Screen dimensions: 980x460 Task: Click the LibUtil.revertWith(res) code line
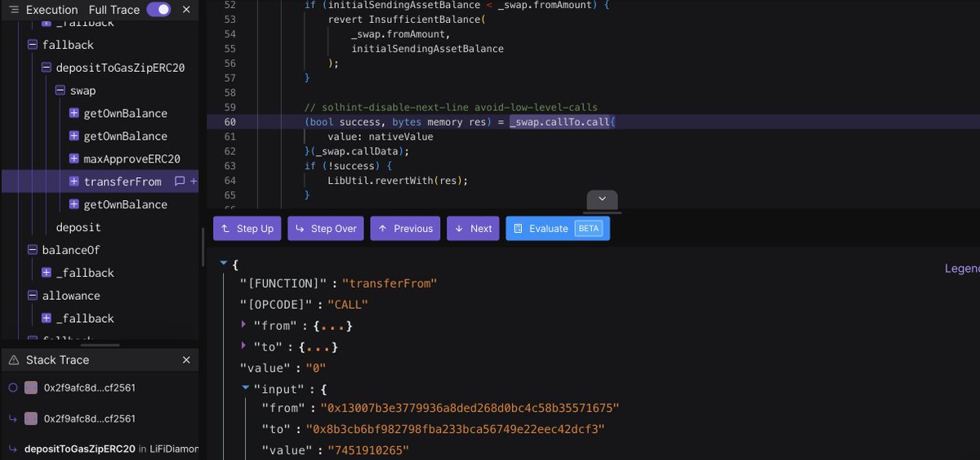398,181
